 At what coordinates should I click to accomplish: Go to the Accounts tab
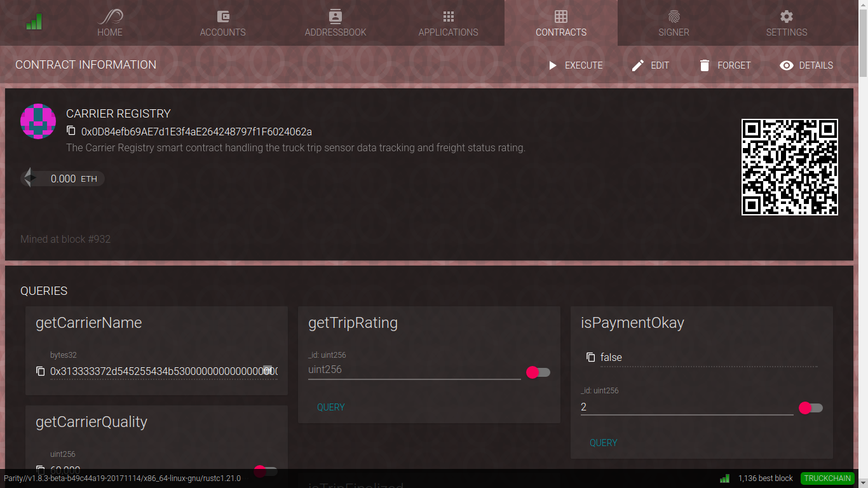(222, 23)
